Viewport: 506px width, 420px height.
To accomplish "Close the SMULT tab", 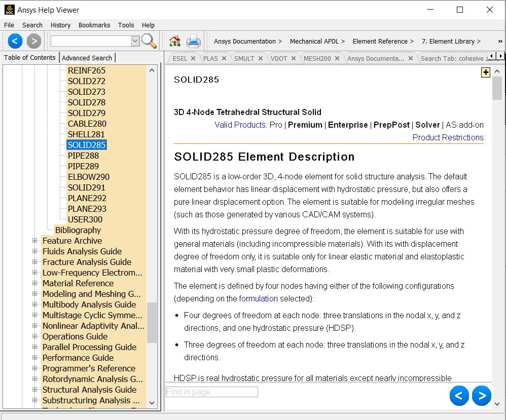I will (x=261, y=58).
